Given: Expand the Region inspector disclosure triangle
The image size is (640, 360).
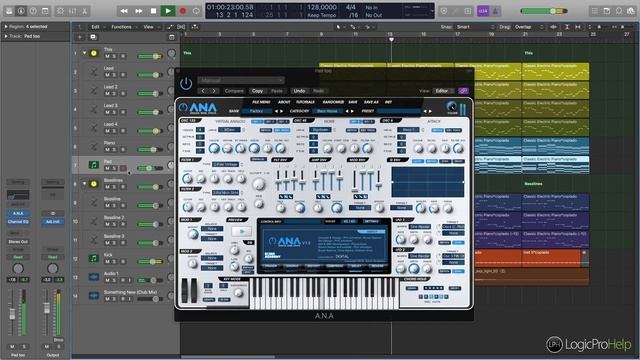Looking at the screenshot, I should pyautogui.click(x=6, y=27).
